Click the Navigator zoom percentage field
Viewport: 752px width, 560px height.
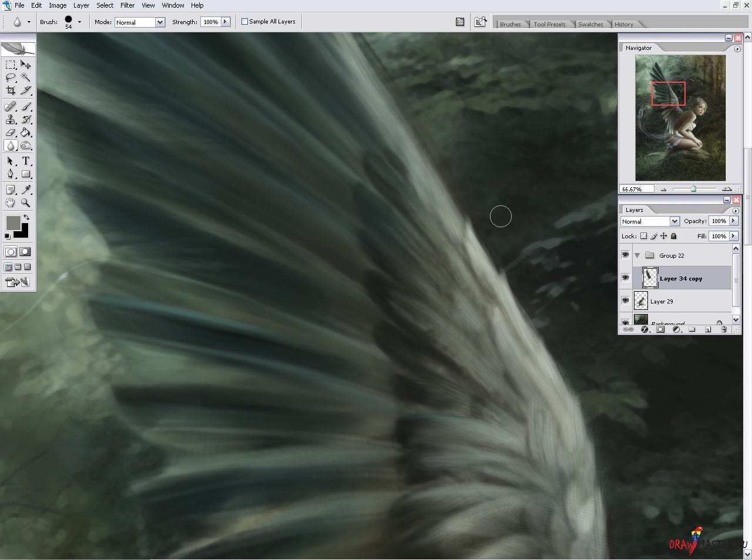[637, 189]
